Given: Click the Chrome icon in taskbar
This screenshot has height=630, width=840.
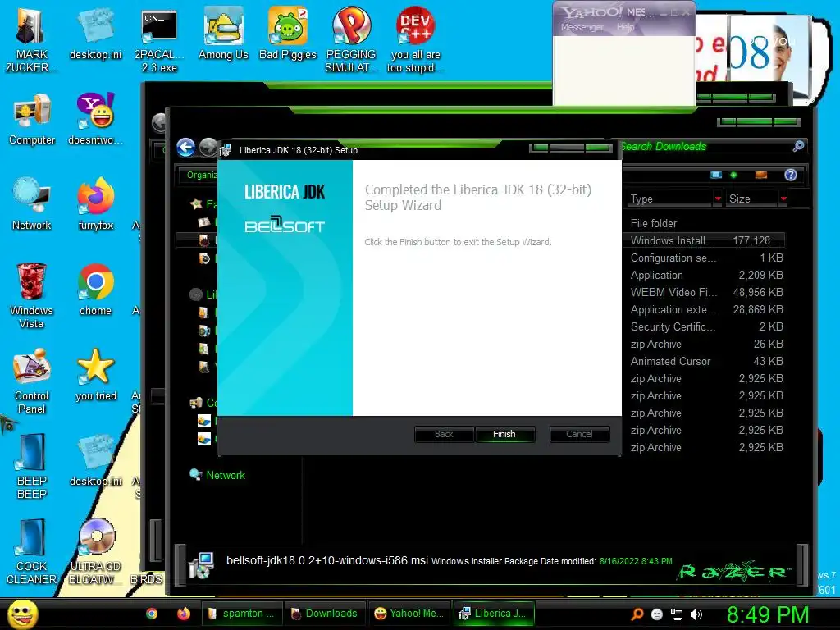Looking at the screenshot, I should (x=152, y=614).
